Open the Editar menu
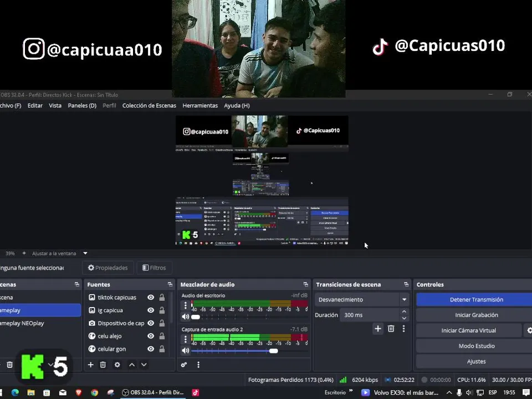The width and height of the screenshot is (532, 399). click(35, 105)
